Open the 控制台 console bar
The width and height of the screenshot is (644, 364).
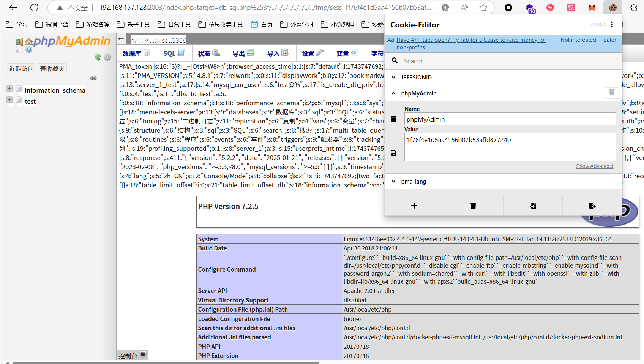coord(133,355)
